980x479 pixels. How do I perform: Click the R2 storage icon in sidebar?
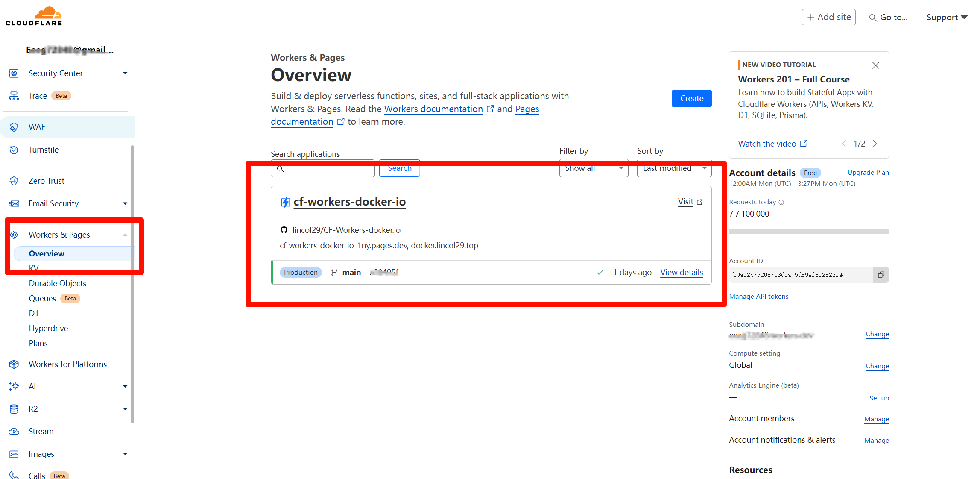coord(14,409)
